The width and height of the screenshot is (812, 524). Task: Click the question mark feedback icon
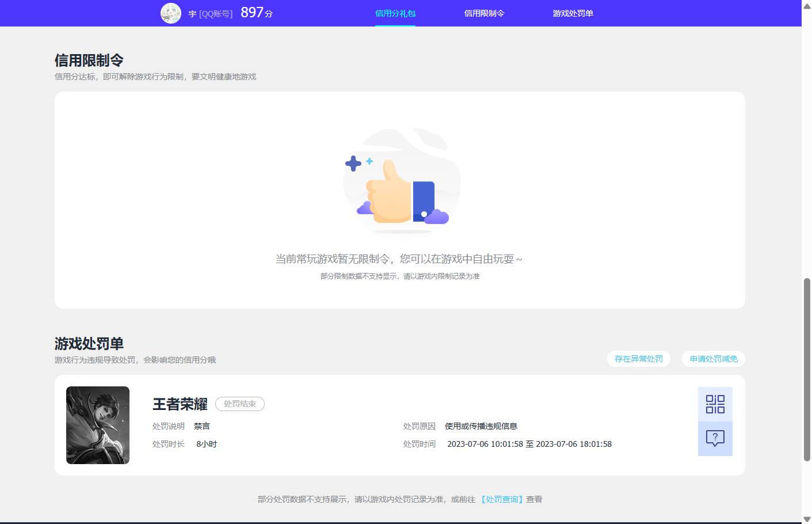[715, 439]
